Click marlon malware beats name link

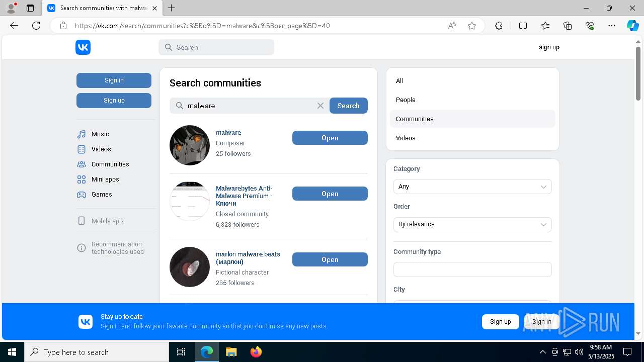(248, 258)
